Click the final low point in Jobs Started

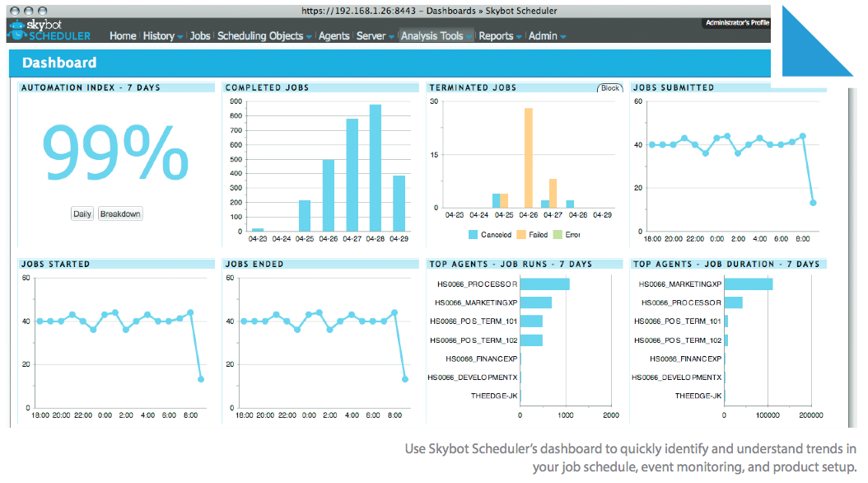(x=201, y=379)
